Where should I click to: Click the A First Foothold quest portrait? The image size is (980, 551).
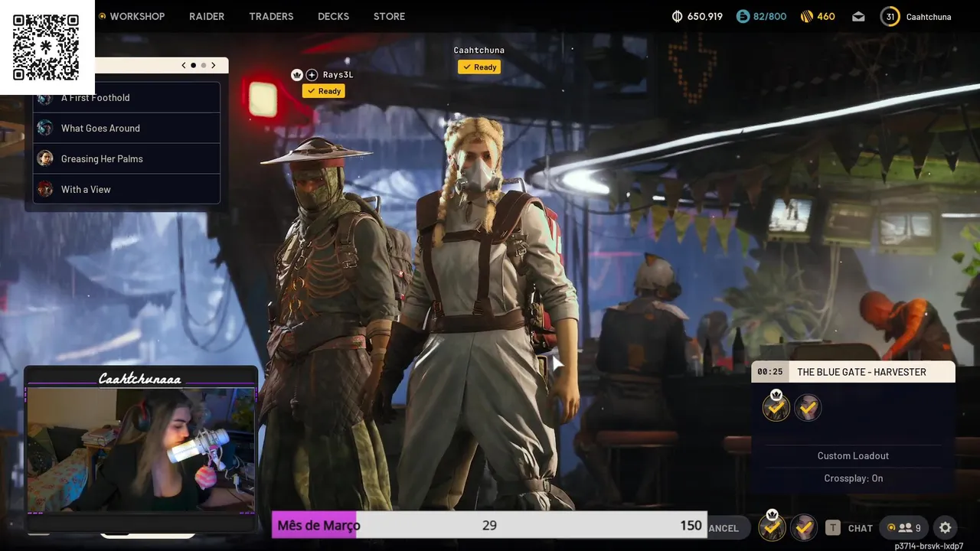pyautogui.click(x=45, y=99)
